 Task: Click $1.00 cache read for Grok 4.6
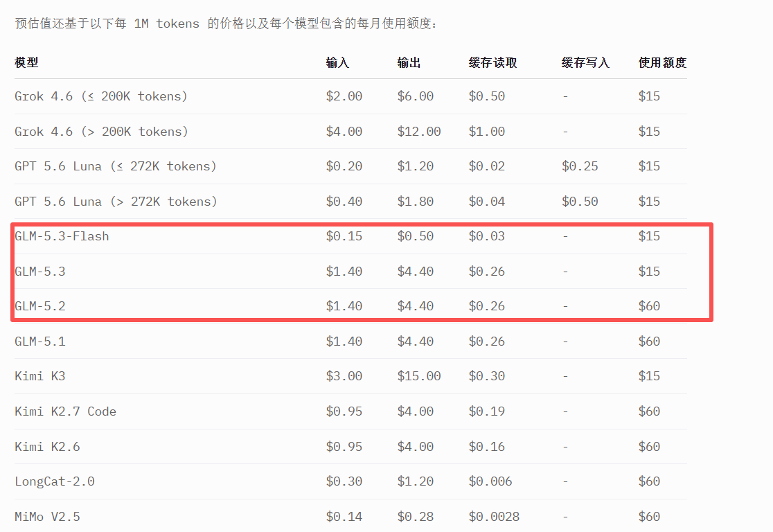coord(486,132)
